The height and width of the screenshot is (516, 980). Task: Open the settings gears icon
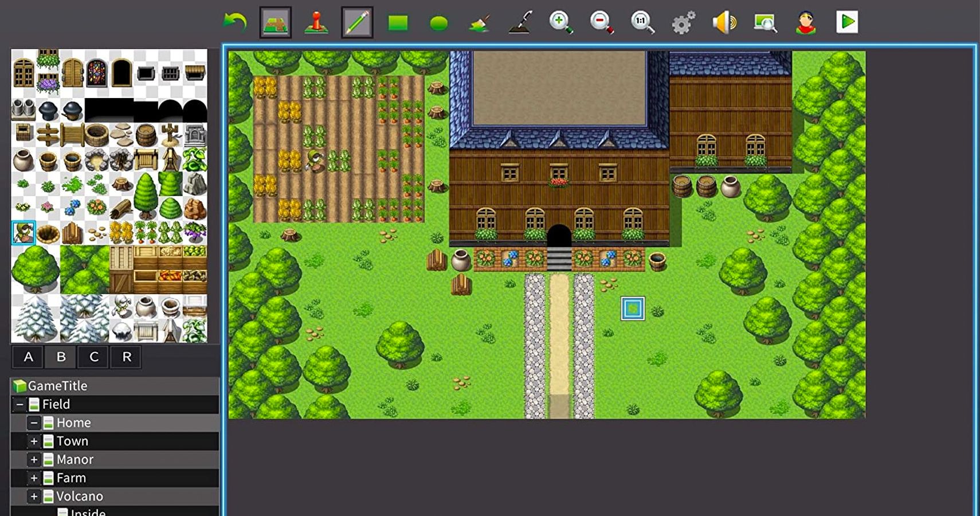click(683, 23)
